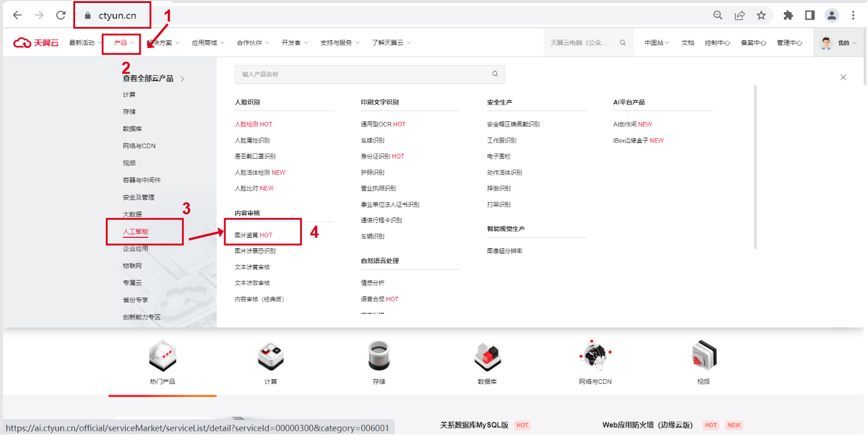Open 语音合成 HOT product
Viewport: 868px width, 435px height.
coord(379,299)
